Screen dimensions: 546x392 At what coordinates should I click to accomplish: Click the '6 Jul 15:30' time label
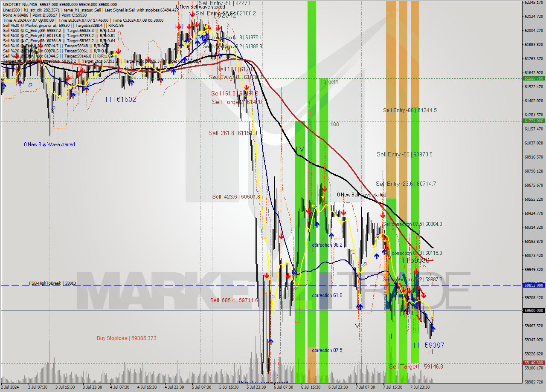(x=310, y=387)
